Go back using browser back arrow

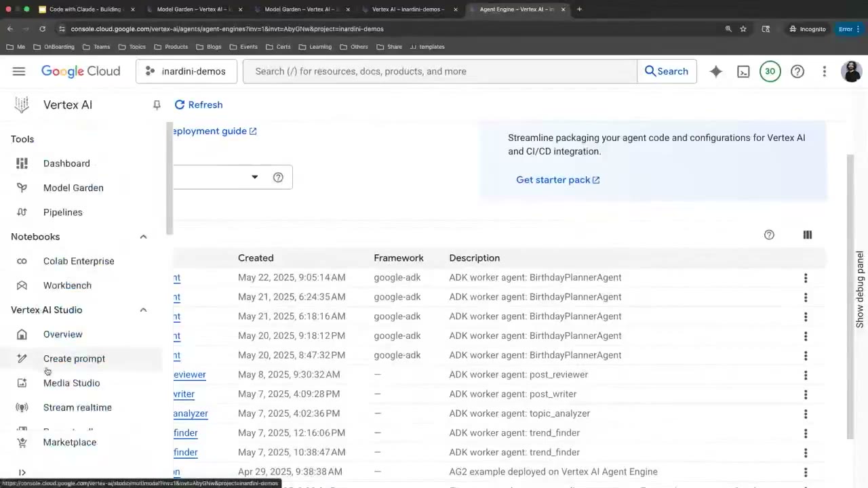tap(10, 29)
